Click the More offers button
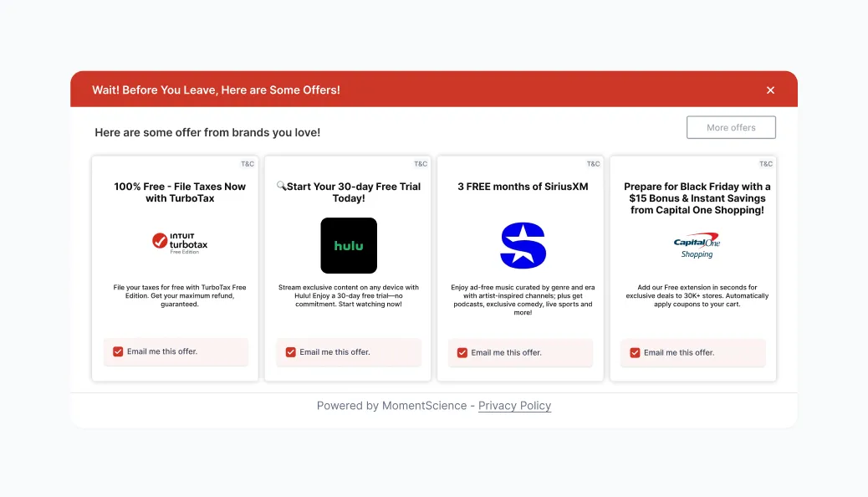 point(731,127)
